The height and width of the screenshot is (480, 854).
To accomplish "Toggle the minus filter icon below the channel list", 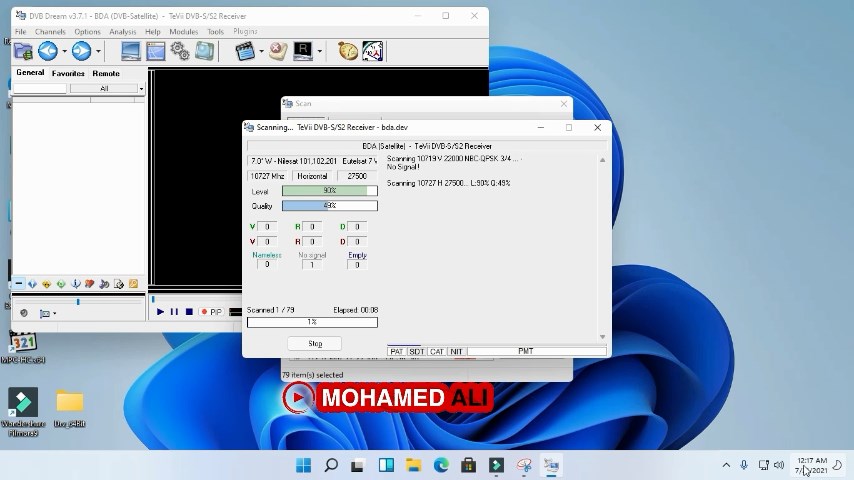I will coord(19,284).
